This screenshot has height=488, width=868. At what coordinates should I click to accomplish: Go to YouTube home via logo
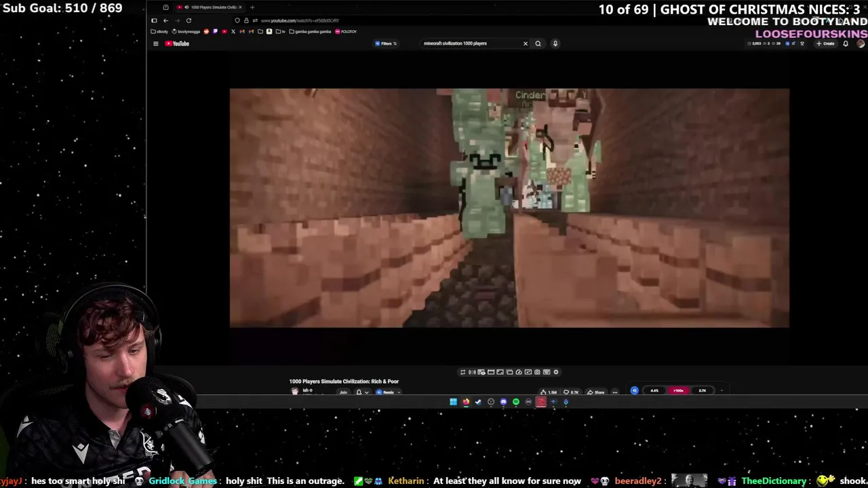pyautogui.click(x=177, y=43)
